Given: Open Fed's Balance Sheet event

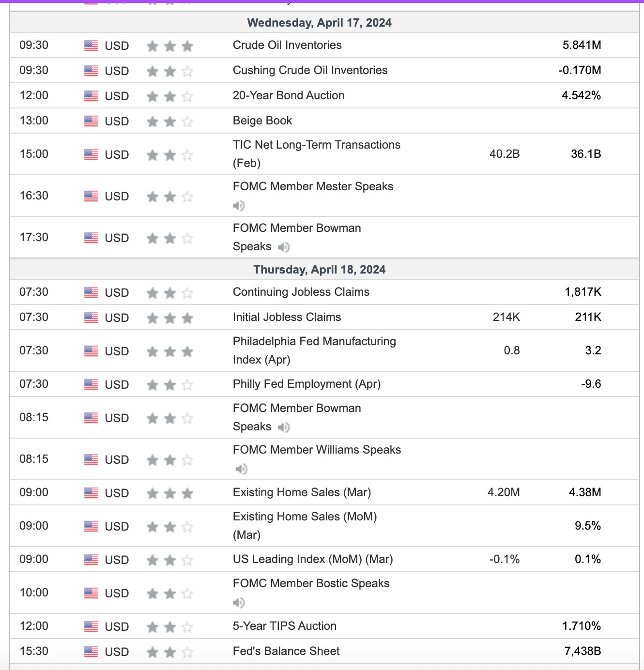Looking at the screenshot, I should click(x=286, y=651).
